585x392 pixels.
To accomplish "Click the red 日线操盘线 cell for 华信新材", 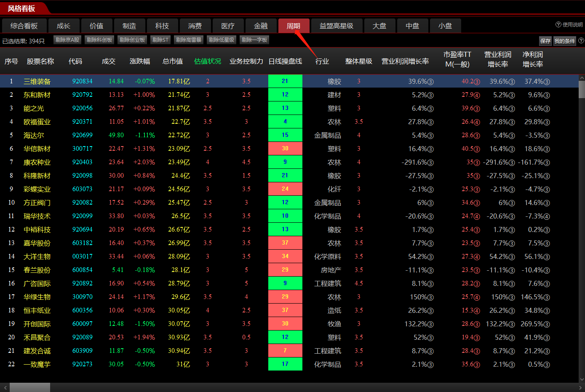I will click(285, 149).
